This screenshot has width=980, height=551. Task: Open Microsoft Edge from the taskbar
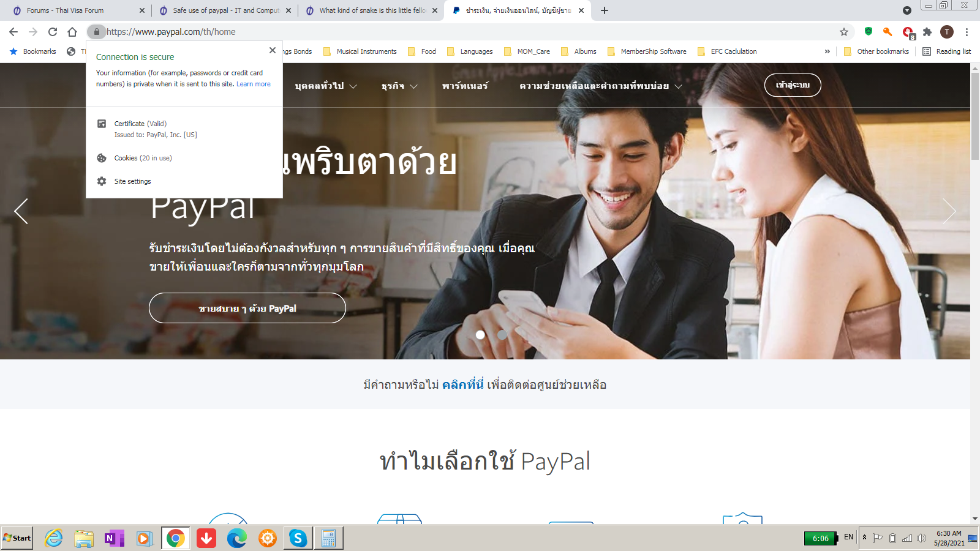coord(237,538)
